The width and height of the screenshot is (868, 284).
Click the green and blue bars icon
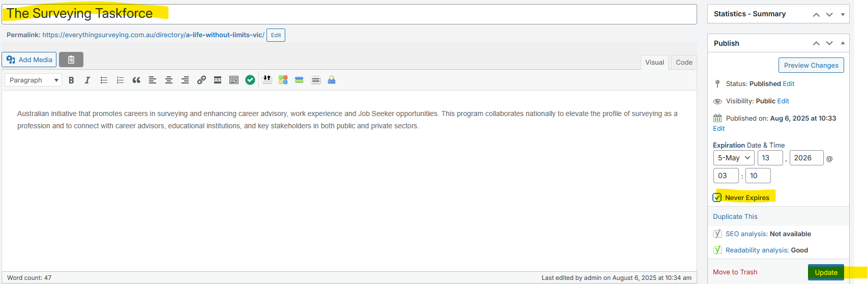point(299,80)
